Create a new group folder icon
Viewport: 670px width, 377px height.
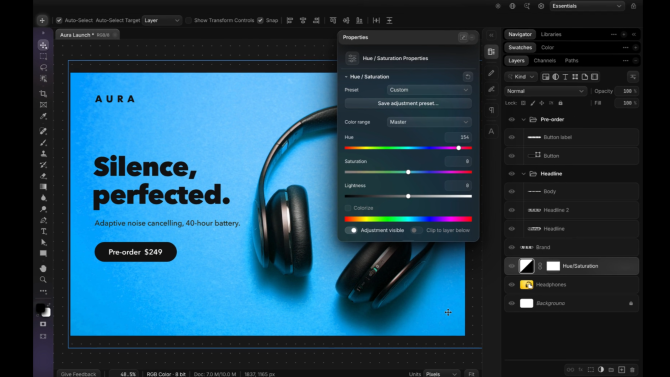611,369
